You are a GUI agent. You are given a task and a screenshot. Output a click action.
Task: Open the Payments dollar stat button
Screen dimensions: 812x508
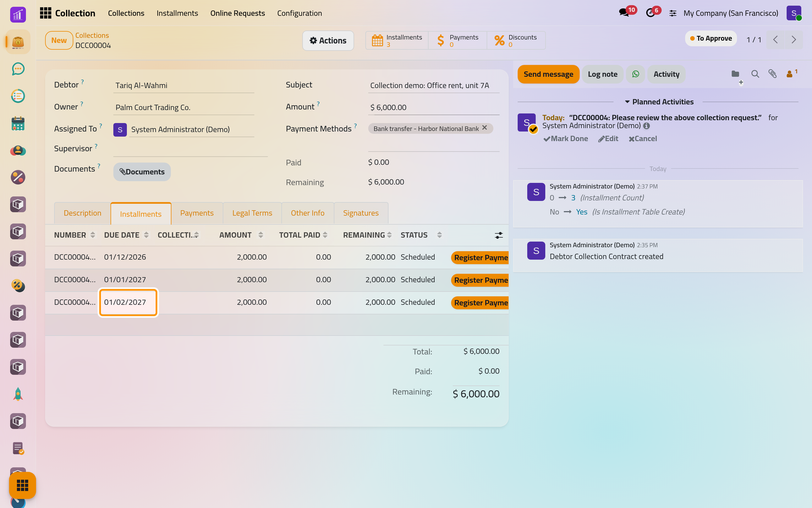click(458, 41)
